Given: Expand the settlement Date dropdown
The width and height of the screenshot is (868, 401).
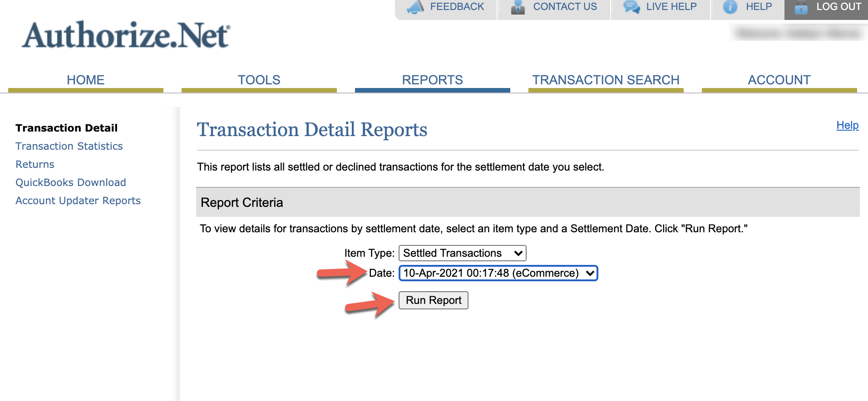Looking at the screenshot, I should tap(498, 273).
